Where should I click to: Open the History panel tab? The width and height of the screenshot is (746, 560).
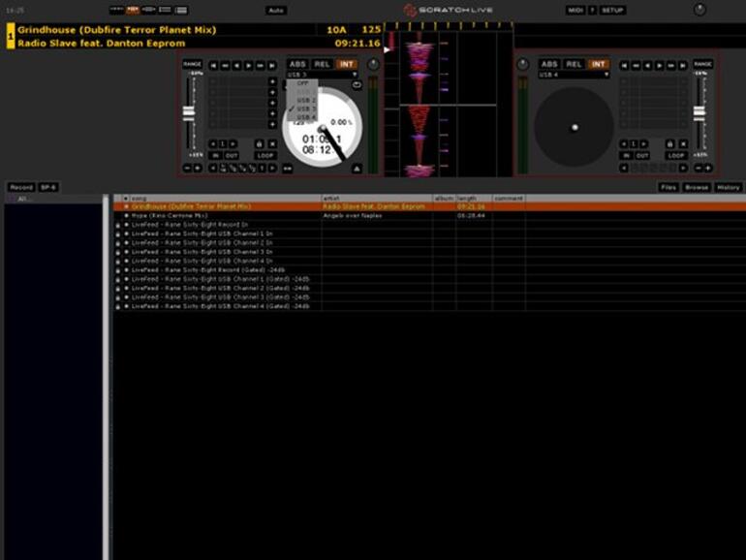coord(728,187)
